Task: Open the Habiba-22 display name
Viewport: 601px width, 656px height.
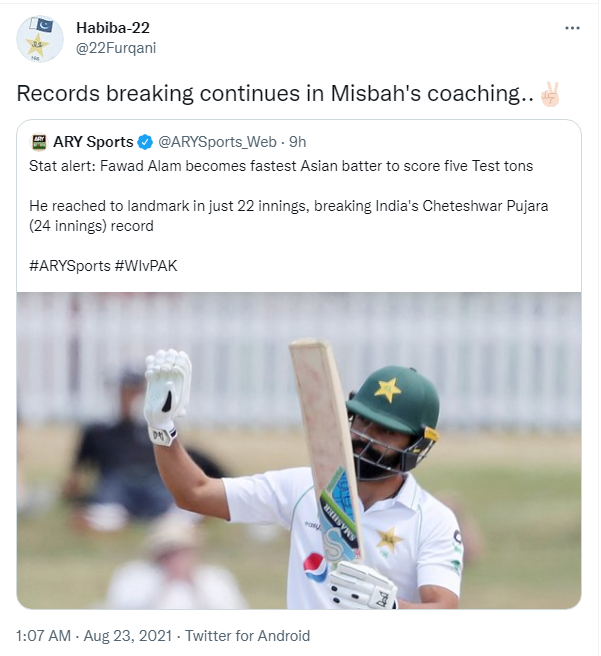Action: pos(113,27)
